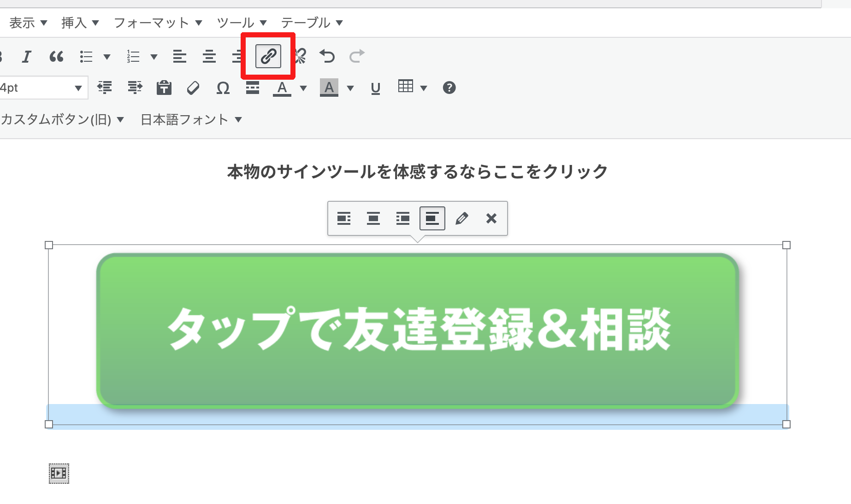Toggle no alignment in image popup toolbar
The width and height of the screenshot is (851, 504).
[x=432, y=218]
